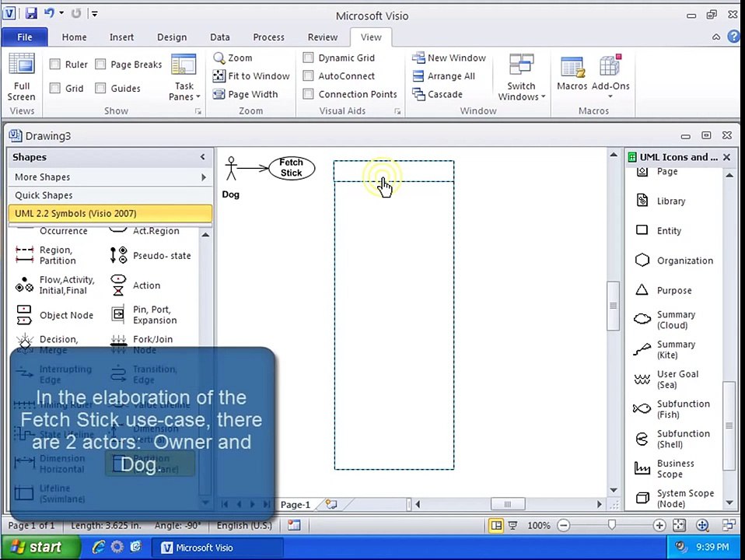Enable the AutoConnect checkbox
Screen dimensions: 745x560
[x=309, y=75]
